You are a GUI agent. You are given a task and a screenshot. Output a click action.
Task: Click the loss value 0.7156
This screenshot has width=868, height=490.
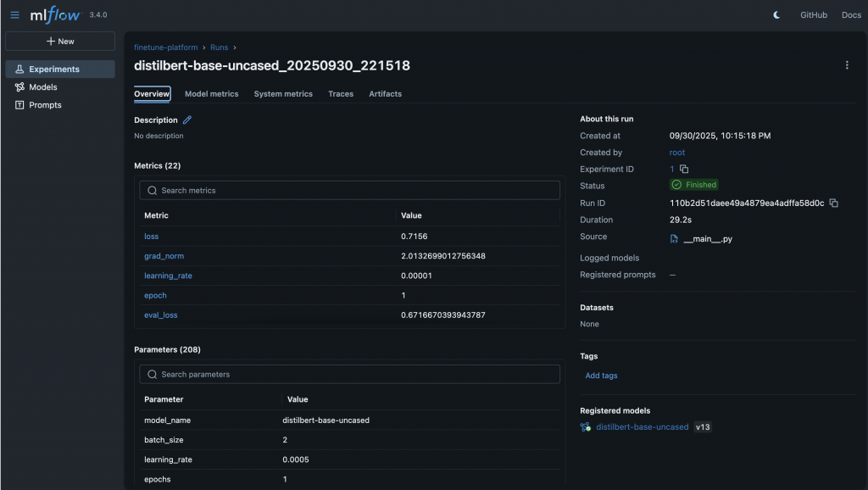click(x=414, y=237)
